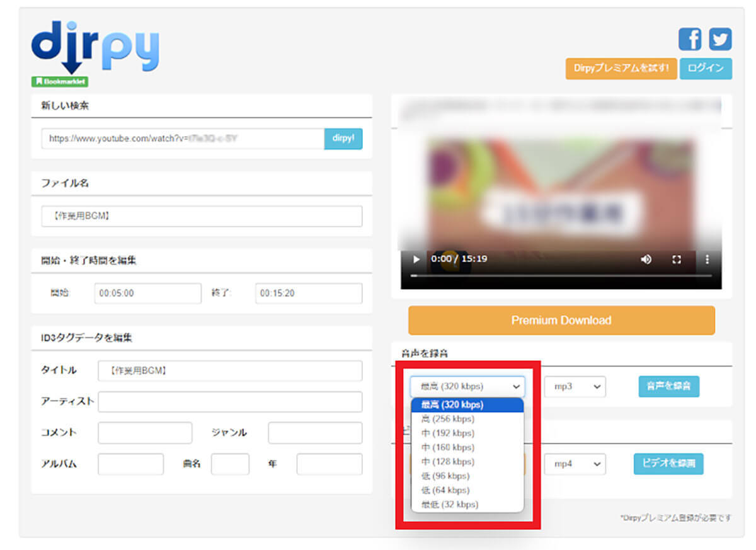Screen dimensions: 756x550
Task: Click the ビデオを録画 button
Action: (x=668, y=464)
